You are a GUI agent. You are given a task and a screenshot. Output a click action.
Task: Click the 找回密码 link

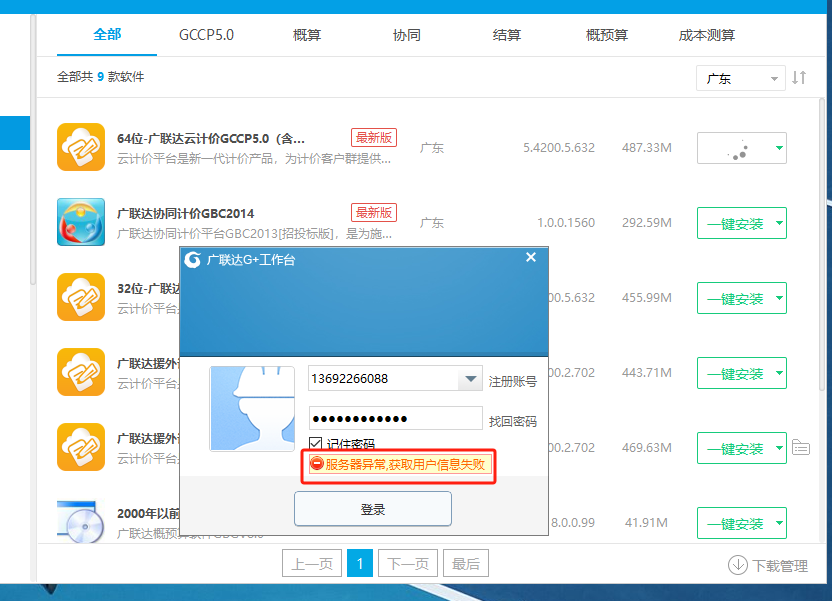[513, 421]
